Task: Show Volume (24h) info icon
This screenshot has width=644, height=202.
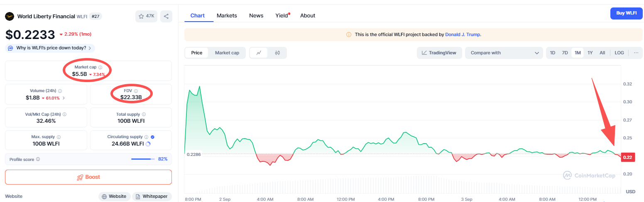Action: (x=60, y=90)
